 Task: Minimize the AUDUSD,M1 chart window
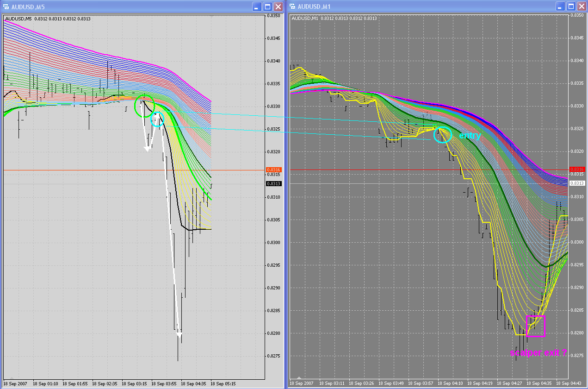(x=560, y=6)
